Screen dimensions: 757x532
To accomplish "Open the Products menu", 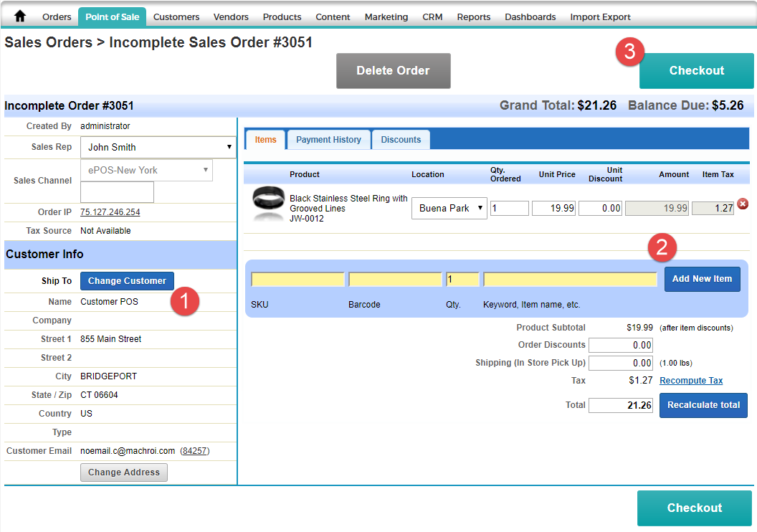I will click(x=282, y=17).
